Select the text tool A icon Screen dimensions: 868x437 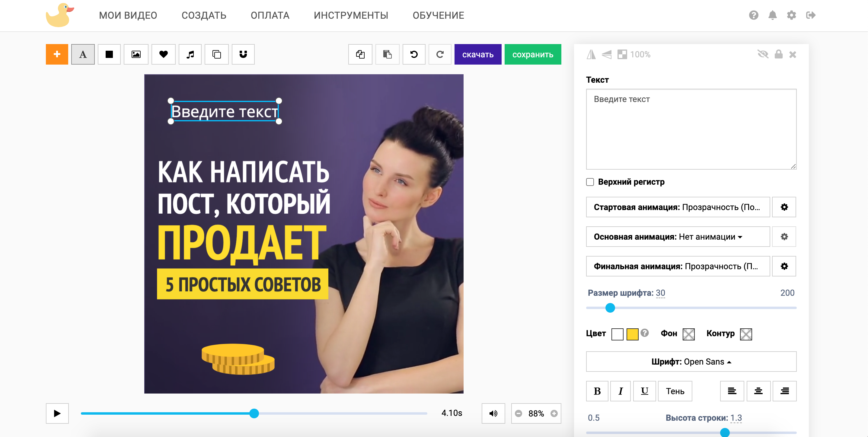[x=83, y=54]
